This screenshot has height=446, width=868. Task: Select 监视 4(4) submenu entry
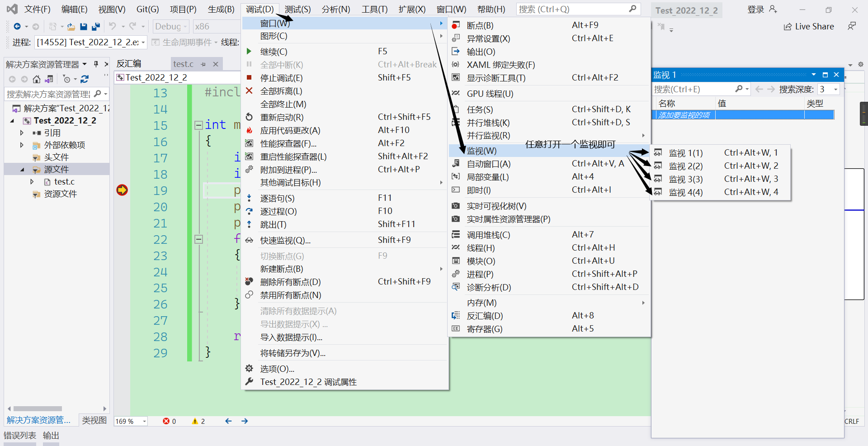point(721,192)
